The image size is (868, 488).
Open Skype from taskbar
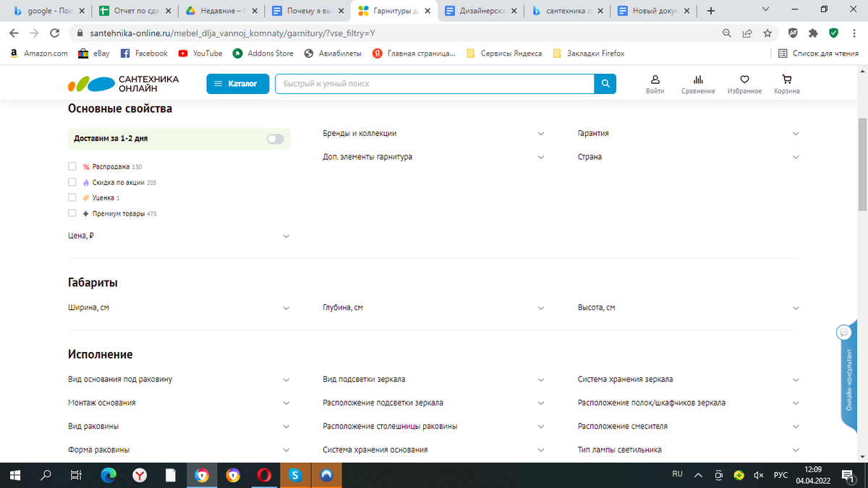click(x=295, y=475)
